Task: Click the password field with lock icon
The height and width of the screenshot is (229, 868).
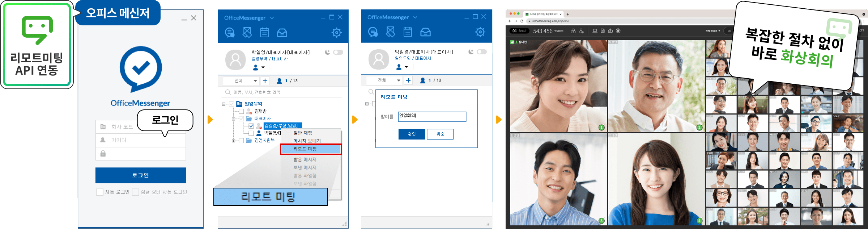Action: 141,154
